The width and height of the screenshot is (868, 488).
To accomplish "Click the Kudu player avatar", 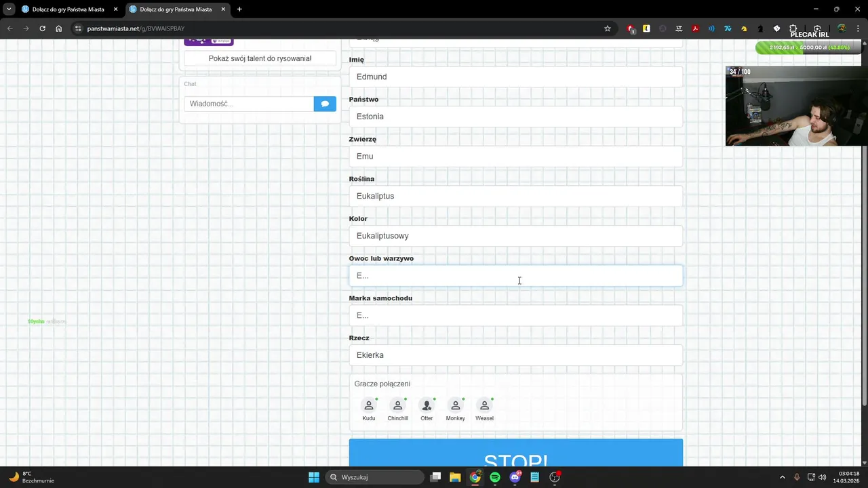I will tap(369, 405).
